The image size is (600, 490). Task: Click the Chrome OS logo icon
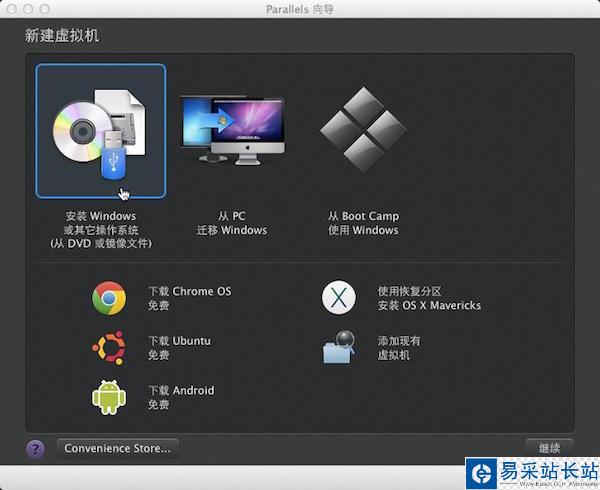[109, 298]
